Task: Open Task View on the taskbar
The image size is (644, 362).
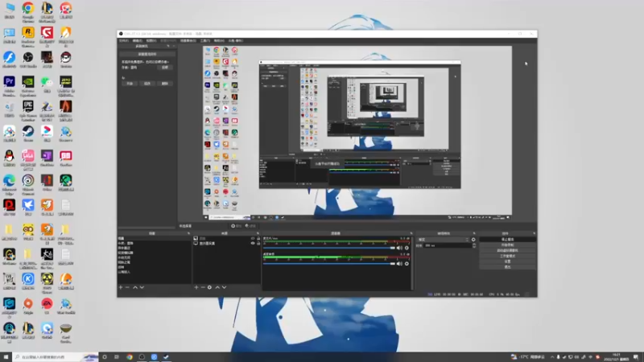Action: tap(117, 357)
